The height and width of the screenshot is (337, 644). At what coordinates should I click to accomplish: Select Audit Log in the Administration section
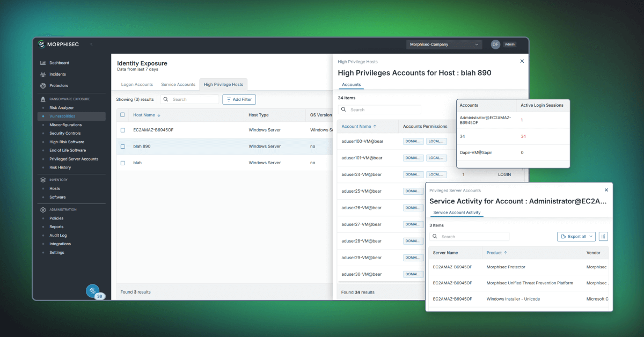[58, 236]
